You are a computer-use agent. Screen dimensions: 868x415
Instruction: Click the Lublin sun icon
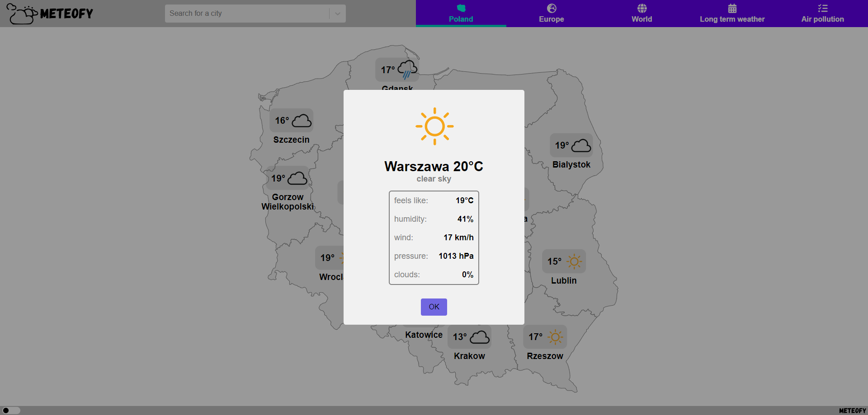(574, 261)
